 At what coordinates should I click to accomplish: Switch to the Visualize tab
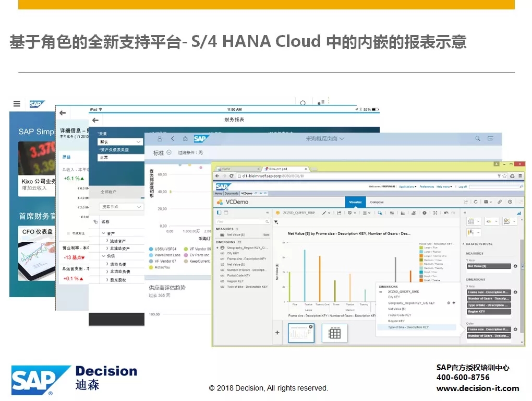(x=355, y=202)
